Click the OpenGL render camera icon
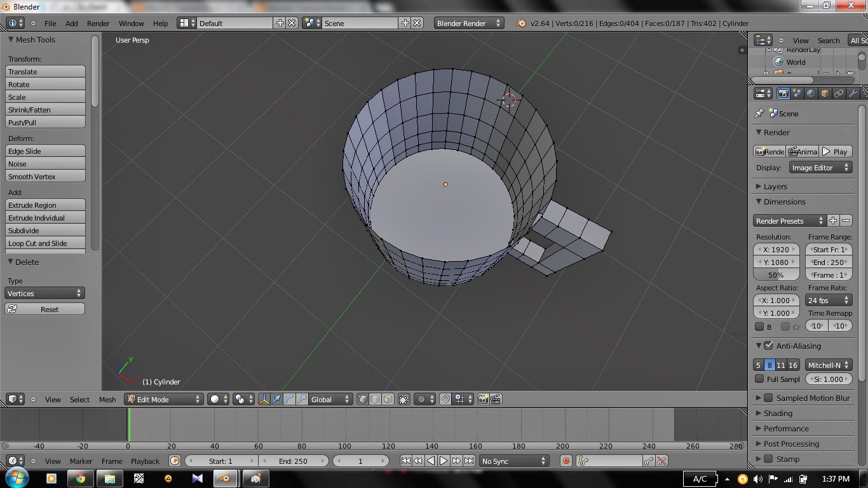The height and width of the screenshot is (488, 868). pos(484,399)
